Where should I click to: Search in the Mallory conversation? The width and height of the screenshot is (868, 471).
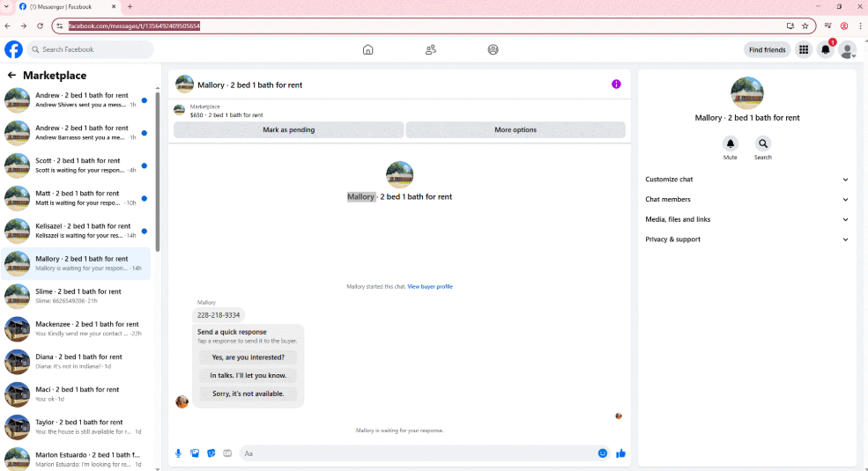tap(763, 144)
